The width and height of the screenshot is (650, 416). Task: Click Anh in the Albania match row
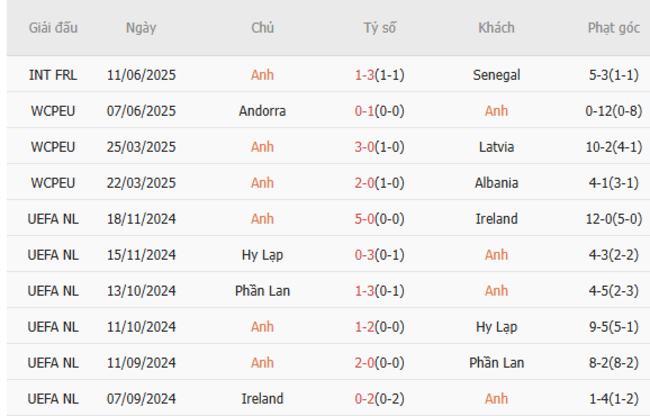[262, 183]
